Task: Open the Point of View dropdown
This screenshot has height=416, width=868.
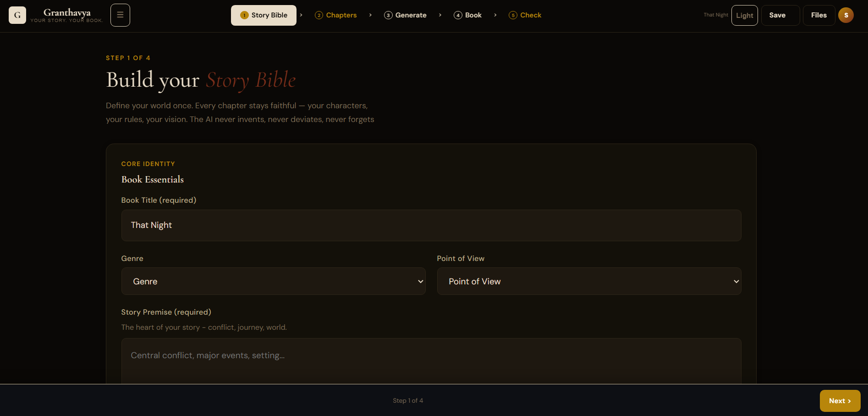Action: 589,281
